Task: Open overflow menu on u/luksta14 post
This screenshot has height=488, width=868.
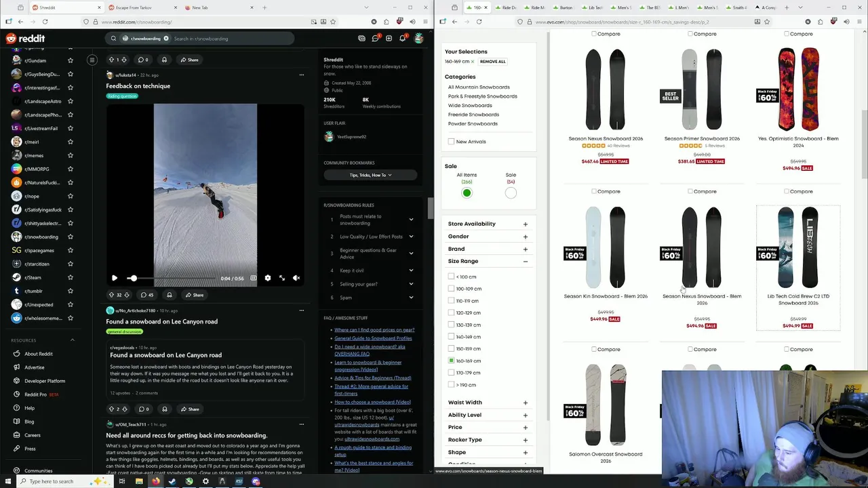Action: pos(302,75)
